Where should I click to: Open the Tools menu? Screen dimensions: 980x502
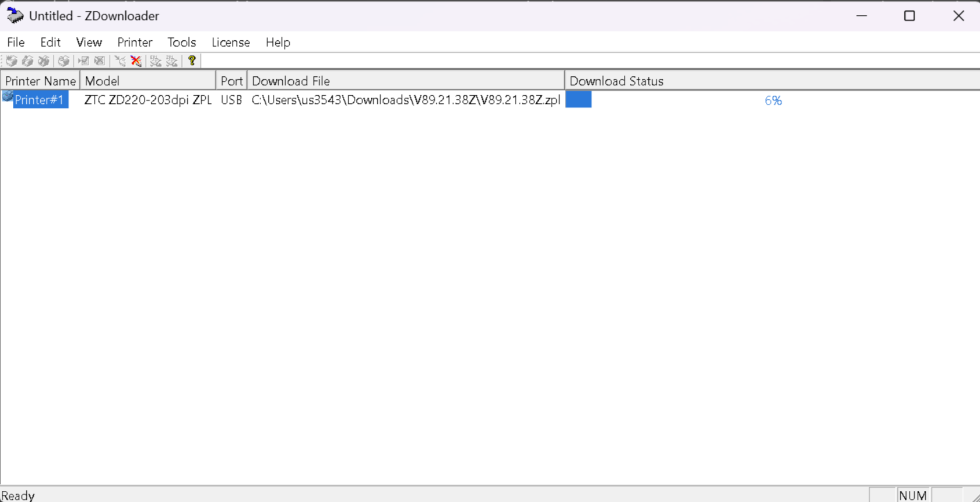(x=181, y=43)
